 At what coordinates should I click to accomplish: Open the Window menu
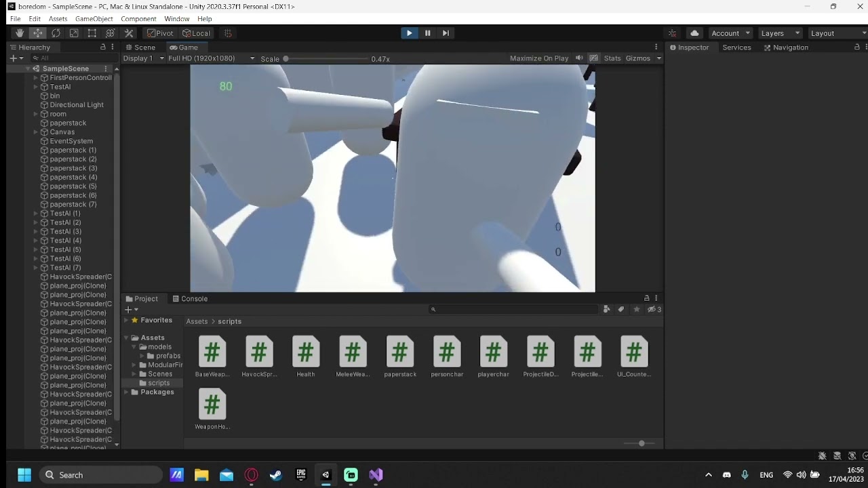coord(177,19)
